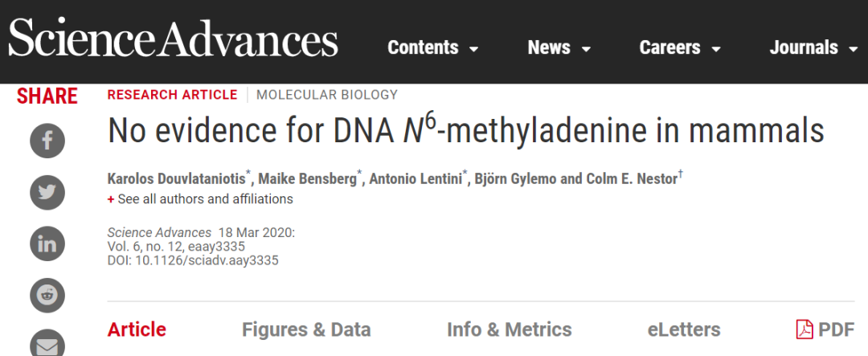
Task: Click author name Maike Bensberg
Action: click(x=310, y=178)
